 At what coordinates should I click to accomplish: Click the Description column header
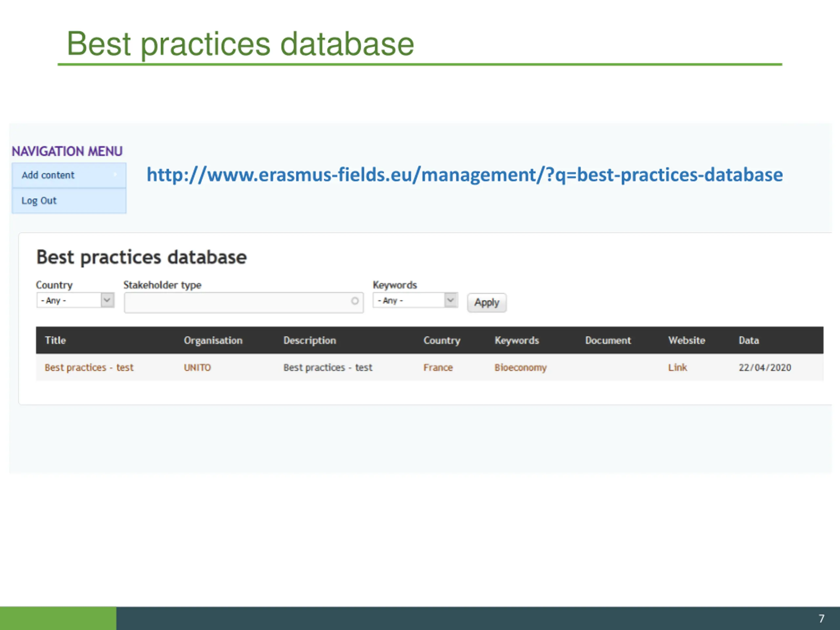point(309,341)
